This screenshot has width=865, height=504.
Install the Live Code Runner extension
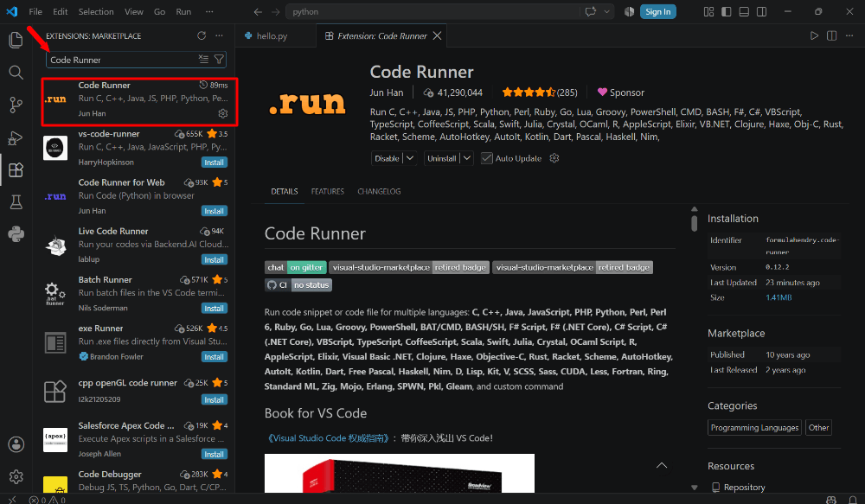pyautogui.click(x=214, y=259)
